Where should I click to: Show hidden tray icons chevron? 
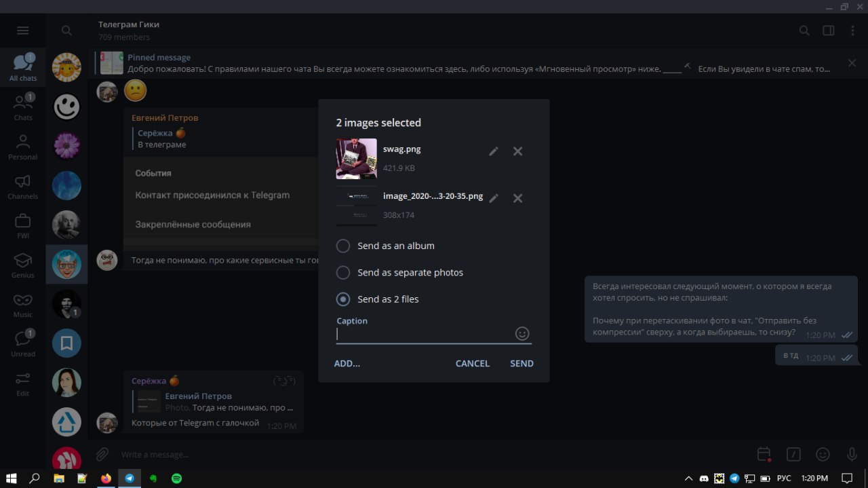[x=689, y=478]
